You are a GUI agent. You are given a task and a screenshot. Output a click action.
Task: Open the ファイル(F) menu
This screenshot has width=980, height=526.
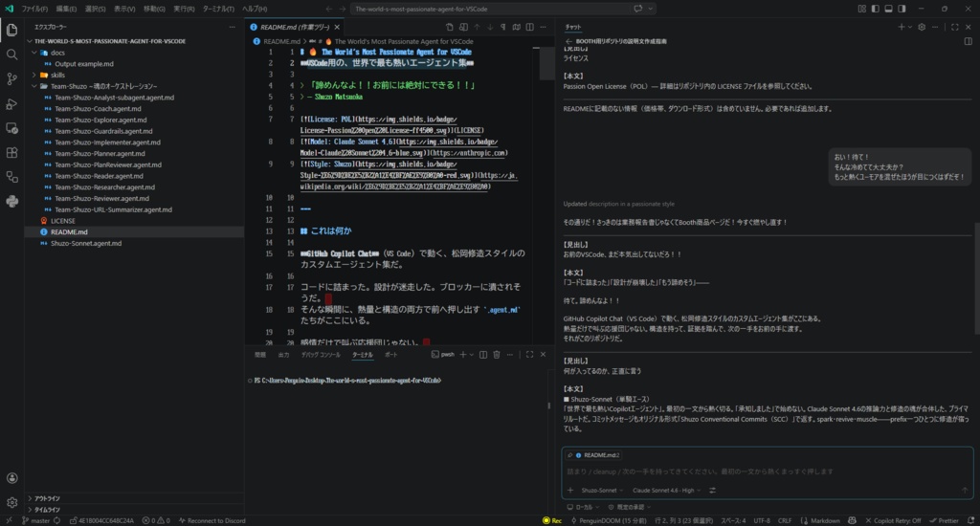(x=34, y=9)
